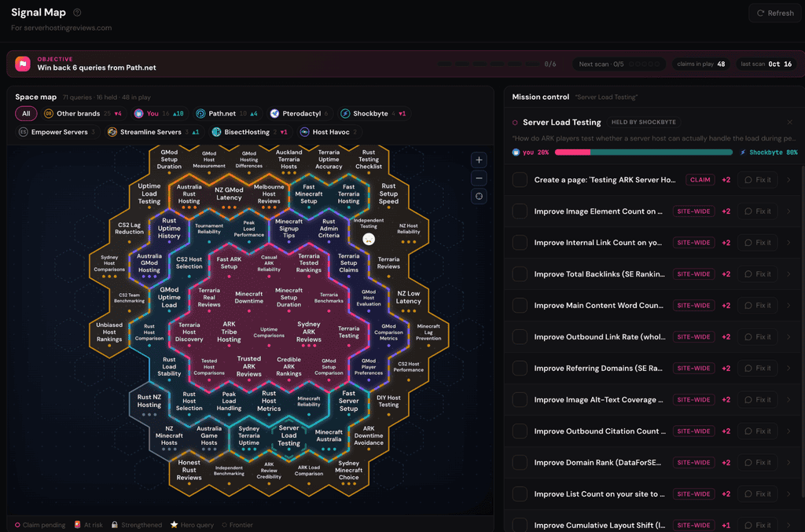The width and height of the screenshot is (805, 532).
Task: Check the Improve Internal Link Count checkbox
Action: (x=520, y=243)
